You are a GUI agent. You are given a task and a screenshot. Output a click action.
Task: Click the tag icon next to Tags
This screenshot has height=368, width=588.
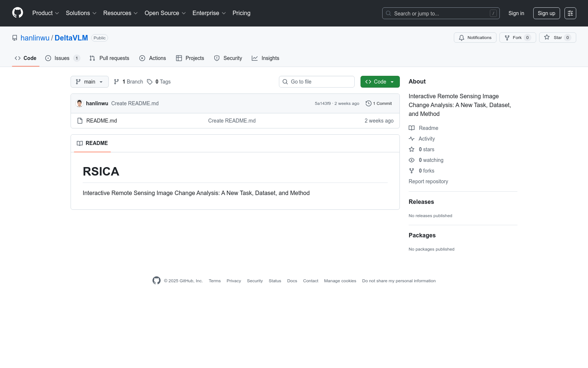coord(150,82)
